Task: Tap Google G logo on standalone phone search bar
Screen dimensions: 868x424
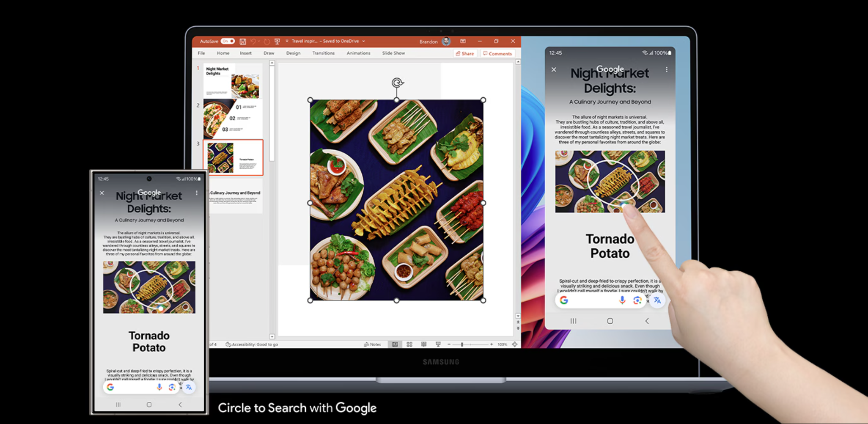Action: [x=110, y=387]
